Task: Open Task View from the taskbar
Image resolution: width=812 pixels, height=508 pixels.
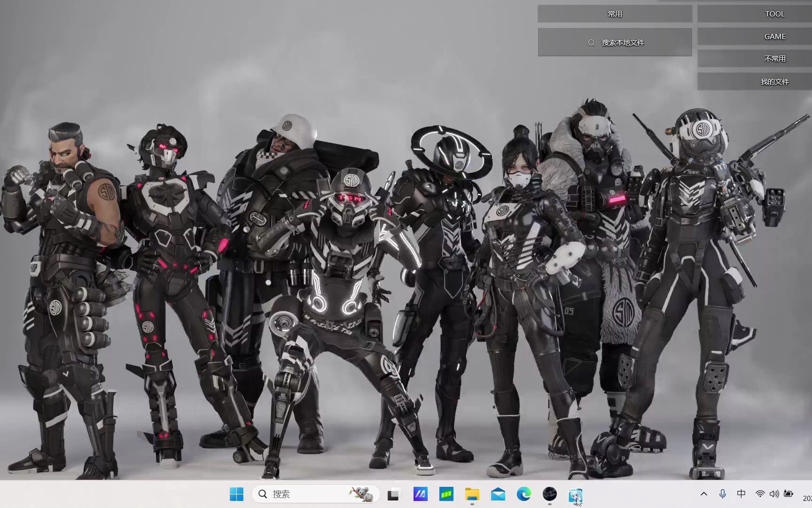Action: (x=393, y=494)
